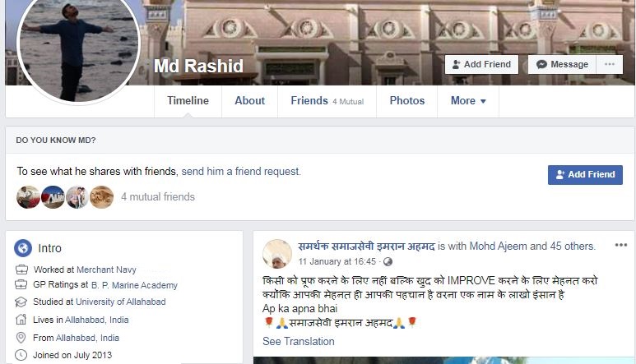
Task: Click the clock icon beside Joined date
Action: [21, 355]
